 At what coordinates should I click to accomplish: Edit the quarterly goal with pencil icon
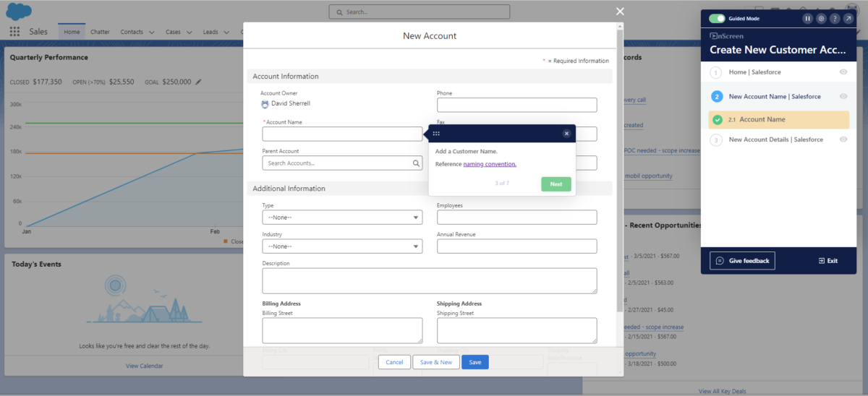(x=198, y=82)
